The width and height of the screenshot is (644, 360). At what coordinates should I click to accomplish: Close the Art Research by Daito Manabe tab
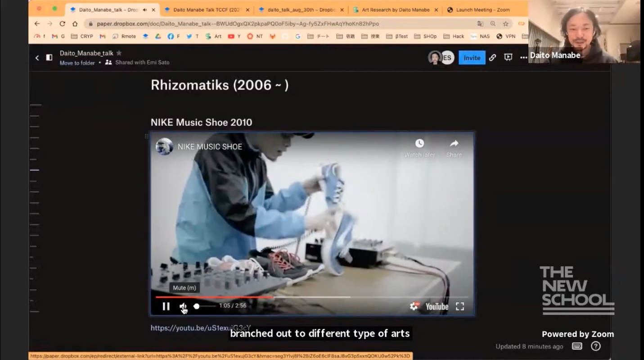pyautogui.click(x=436, y=9)
